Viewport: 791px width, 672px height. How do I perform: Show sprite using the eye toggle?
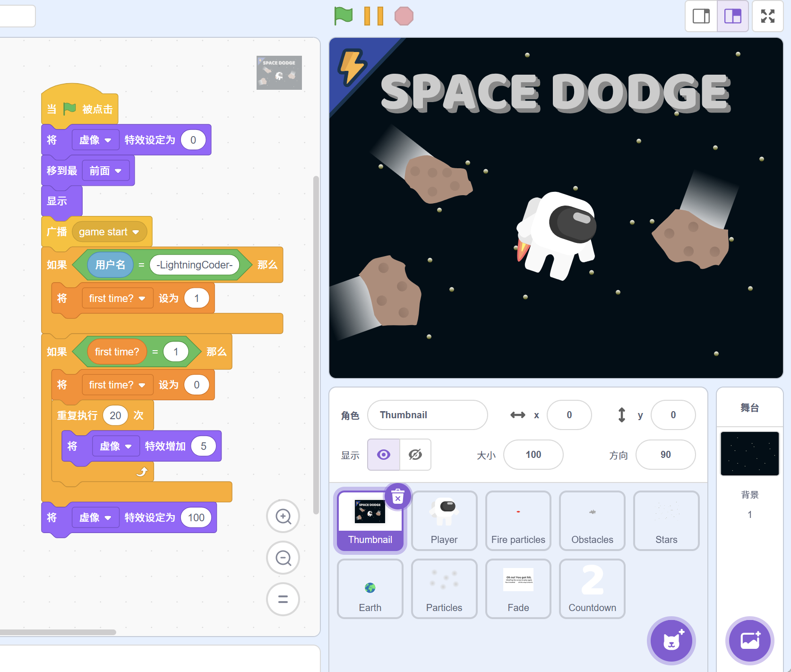pos(384,455)
